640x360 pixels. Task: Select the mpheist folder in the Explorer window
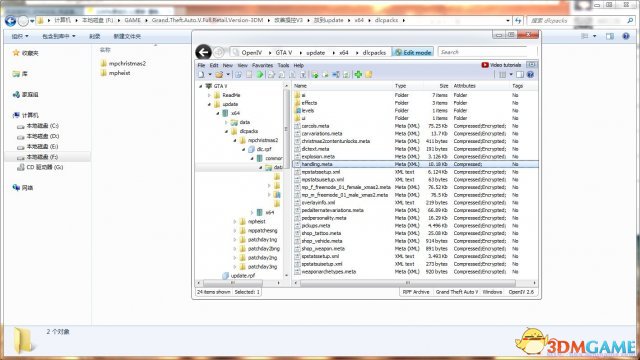click(x=115, y=73)
